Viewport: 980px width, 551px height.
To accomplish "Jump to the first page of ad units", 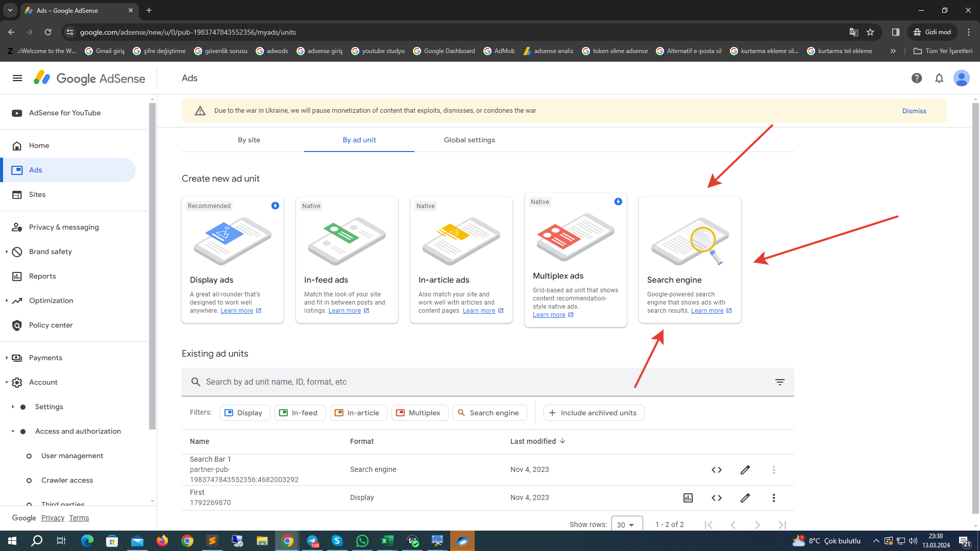I will (x=708, y=524).
